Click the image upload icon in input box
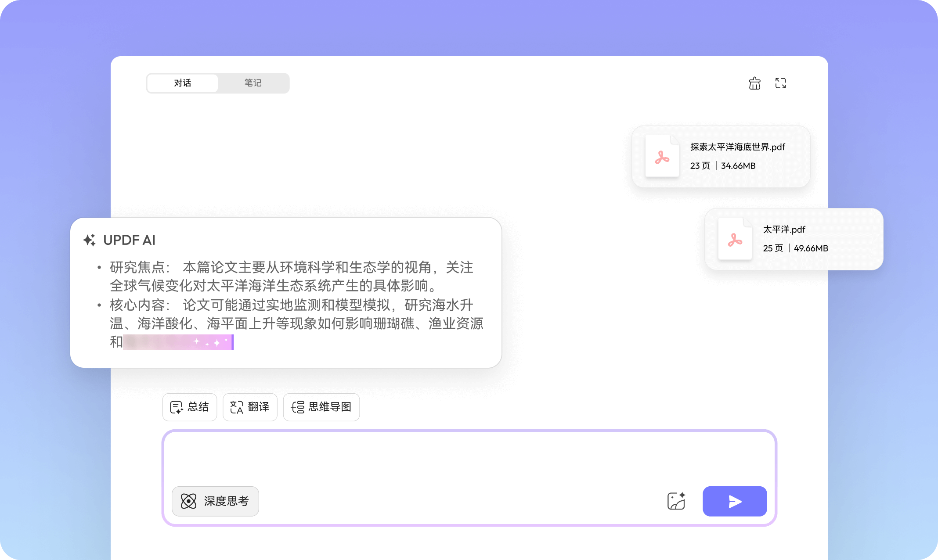This screenshot has height=560, width=938. (676, 501)
